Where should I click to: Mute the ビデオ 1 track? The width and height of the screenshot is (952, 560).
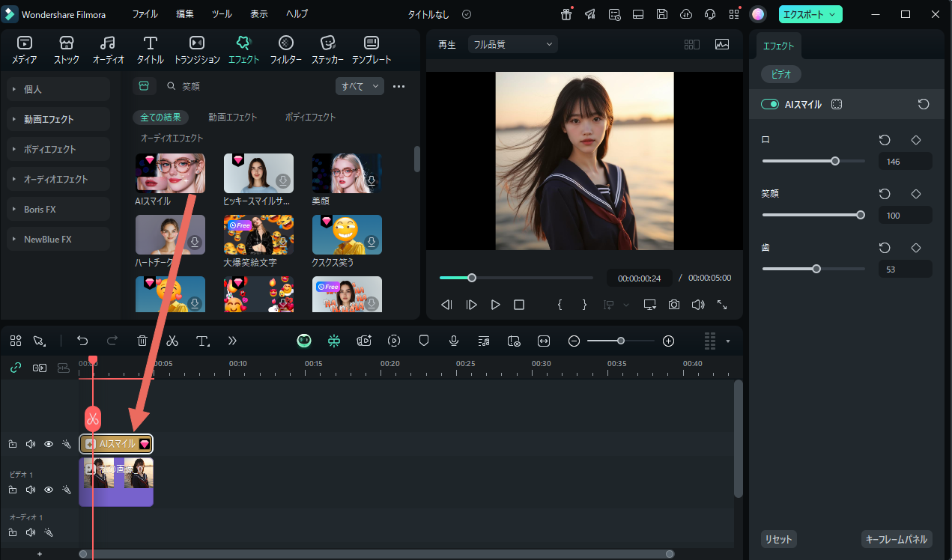pos(31,490)
